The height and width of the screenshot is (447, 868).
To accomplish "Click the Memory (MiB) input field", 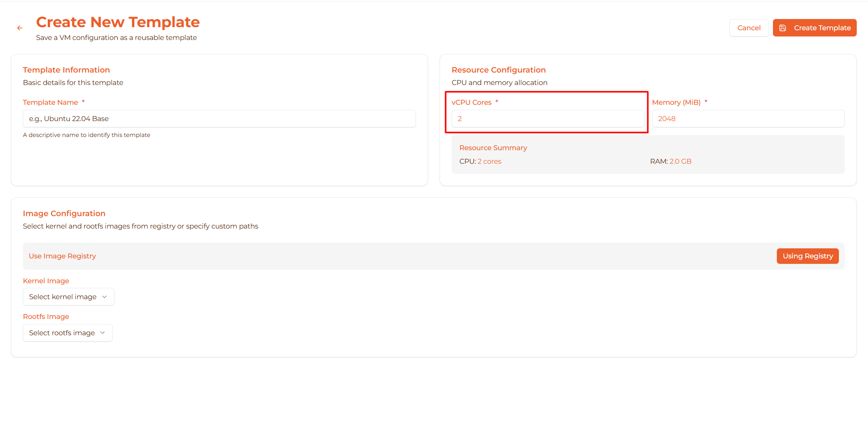I will (x=748, y=119).
